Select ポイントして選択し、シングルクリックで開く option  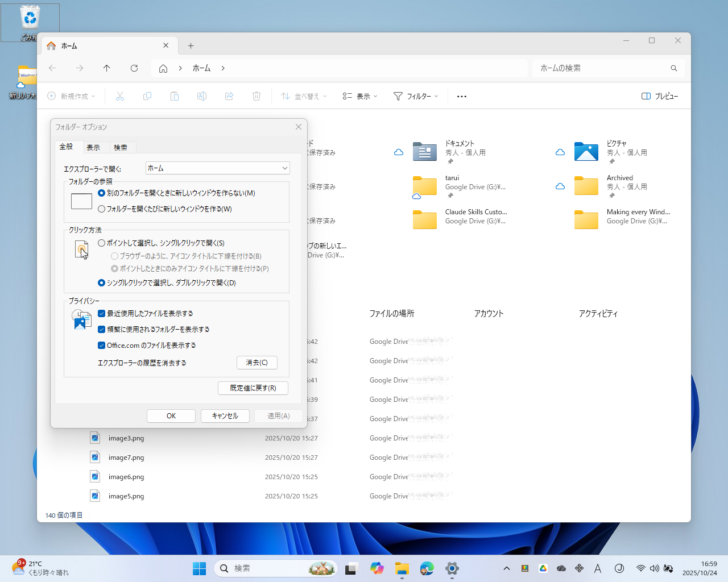click(x=102, y=243)
